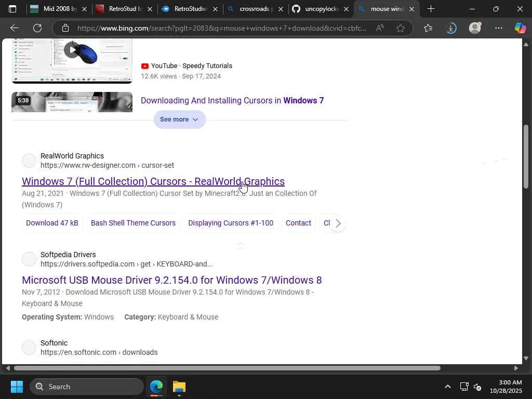This screenshot has height=399, width=532.
Task: Open the clock showing 3:00 AM
Action: (x=506, y=387)
